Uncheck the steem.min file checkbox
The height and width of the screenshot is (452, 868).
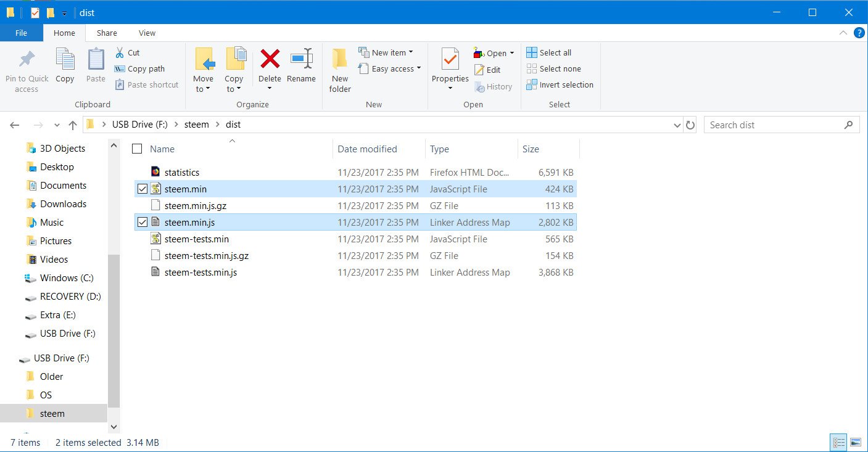click(x=143, y=189)
